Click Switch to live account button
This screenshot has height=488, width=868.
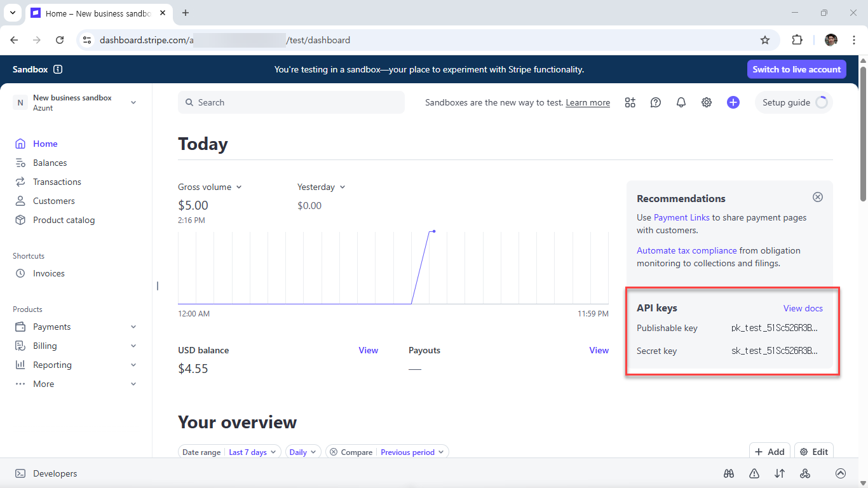pos(796,69)
